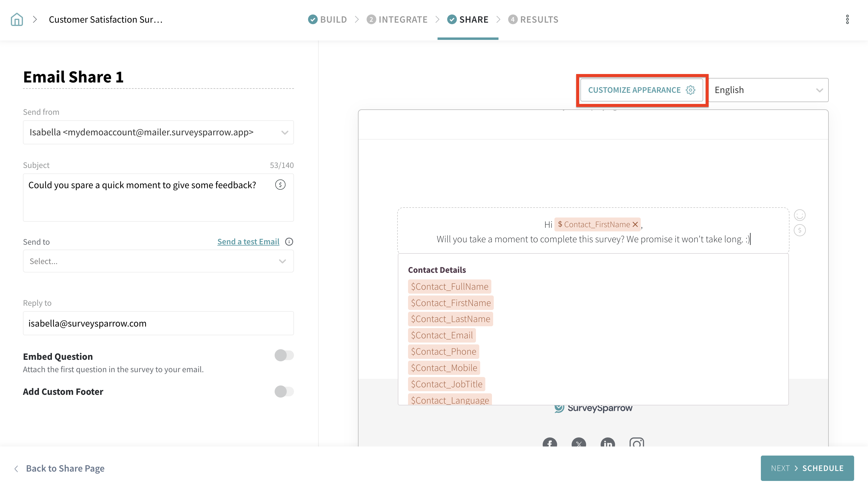Open the Send to Select dropdown
868x490 pixels.
pos(158,261)
